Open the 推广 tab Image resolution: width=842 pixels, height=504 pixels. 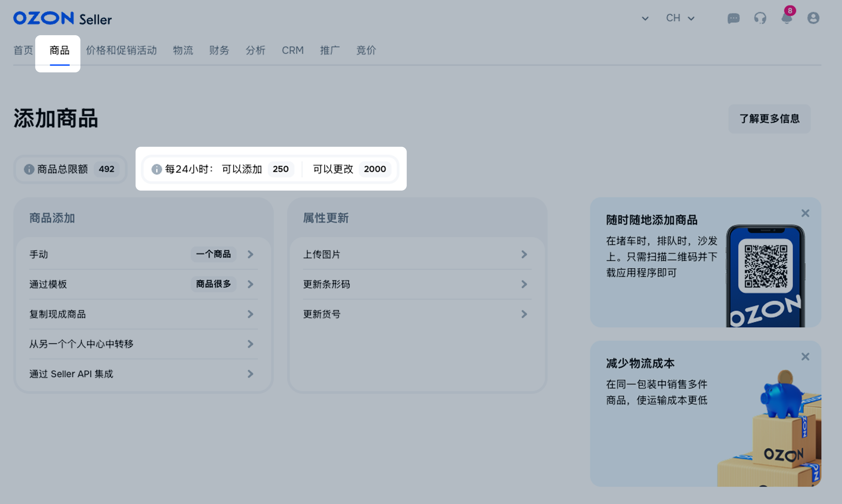pos(330,50)
